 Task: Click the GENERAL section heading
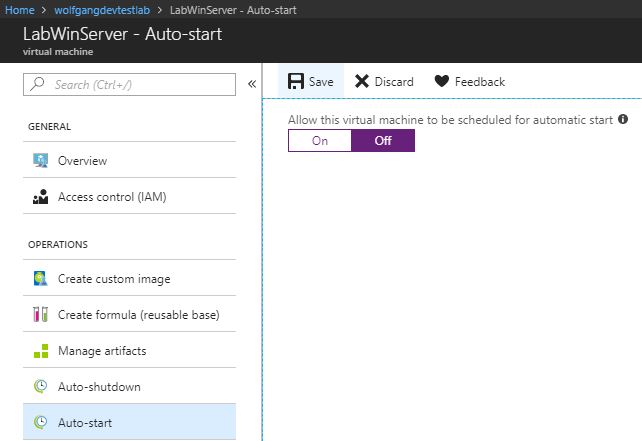click(x=50, y=127)
